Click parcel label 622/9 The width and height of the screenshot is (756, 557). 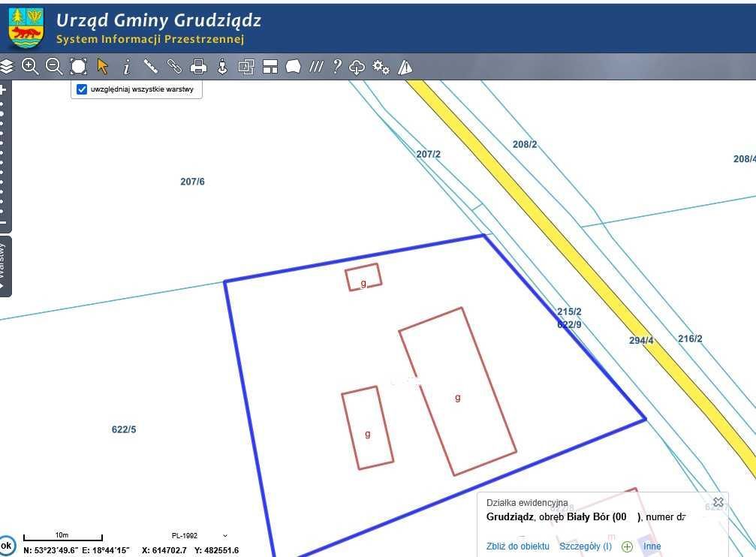(569, 324)
